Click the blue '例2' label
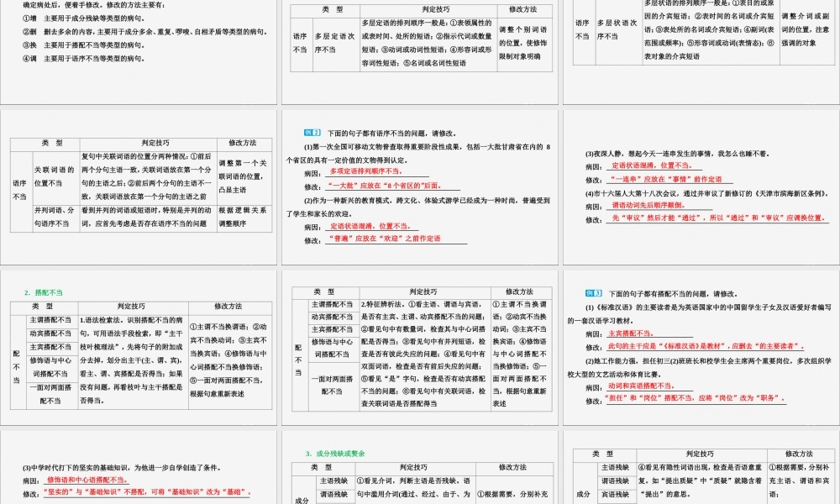This screenshot has height=504, width=840. (x=312, y=133)
